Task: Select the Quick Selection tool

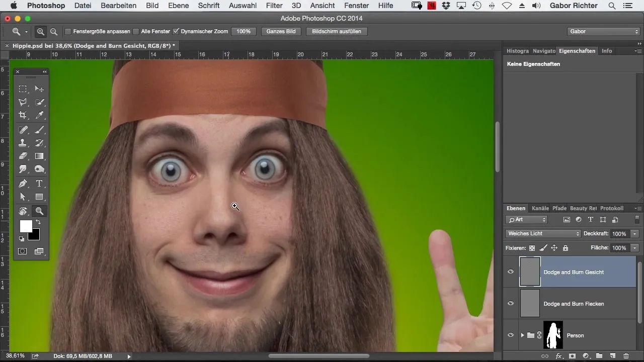Action: click(x=39, y=102)
